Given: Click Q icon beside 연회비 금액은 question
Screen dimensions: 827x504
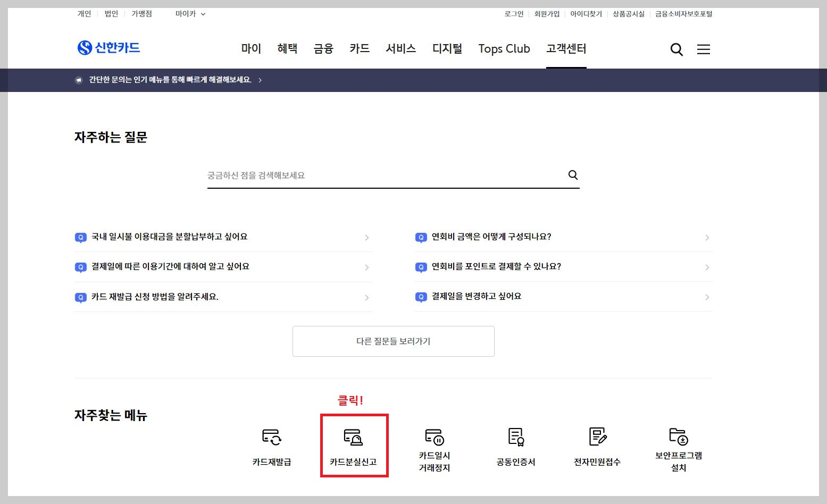Looking at the screenshot, I should (x=421, y=238).
